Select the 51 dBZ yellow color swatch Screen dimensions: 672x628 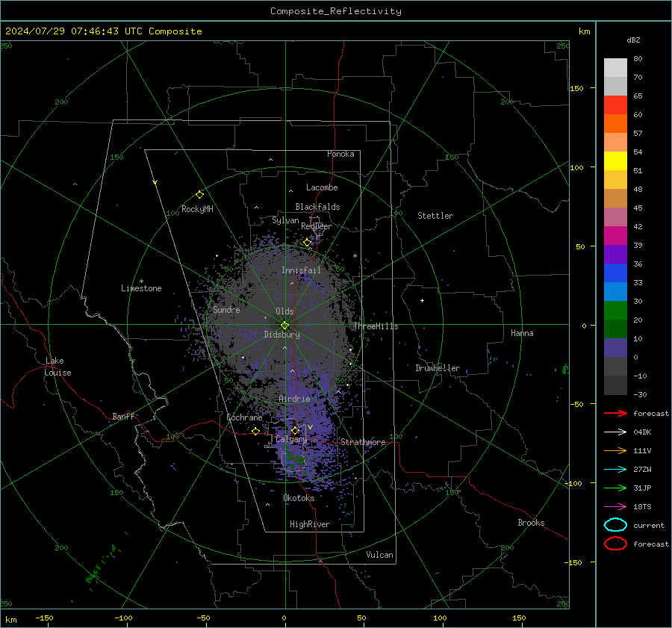tap(615, 161)
